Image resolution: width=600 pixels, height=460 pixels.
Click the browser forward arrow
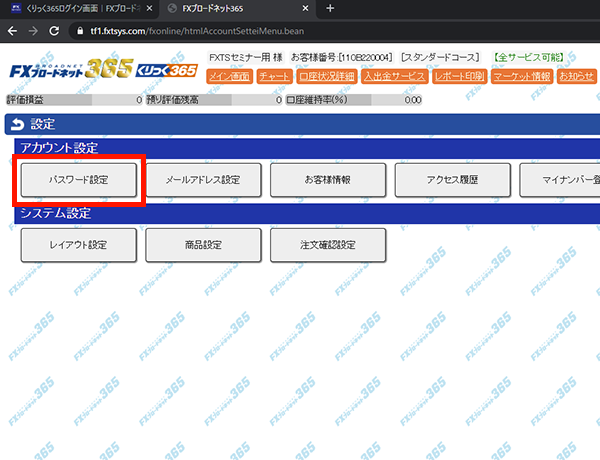(x=35, y=31)
